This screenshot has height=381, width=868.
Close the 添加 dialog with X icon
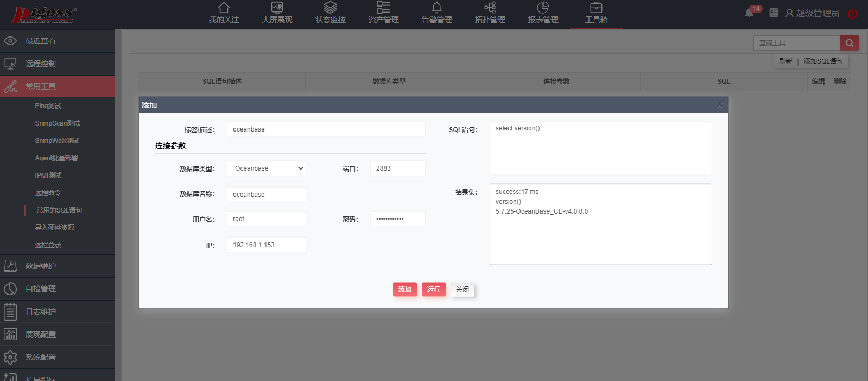[x=719, y=104]
